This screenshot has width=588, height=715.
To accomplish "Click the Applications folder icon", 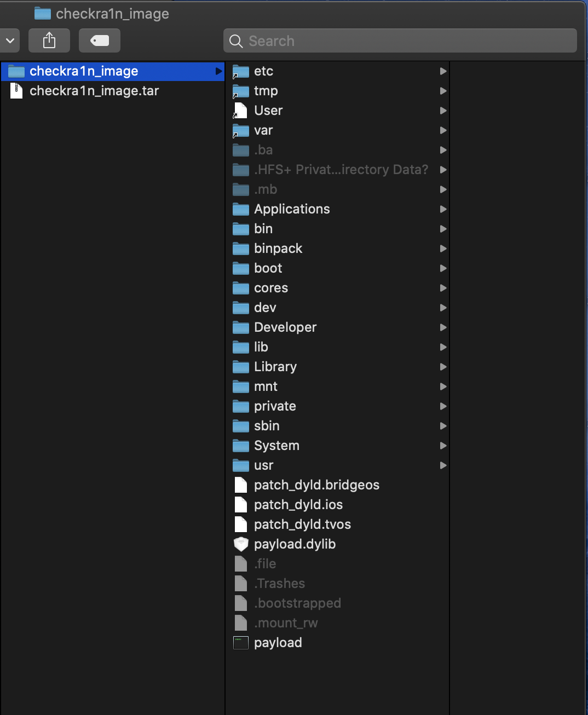I will [241, 209].
